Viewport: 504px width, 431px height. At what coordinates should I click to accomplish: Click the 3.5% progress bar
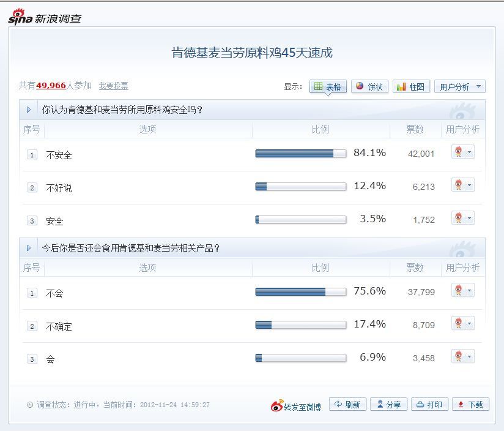coord(301,219)
